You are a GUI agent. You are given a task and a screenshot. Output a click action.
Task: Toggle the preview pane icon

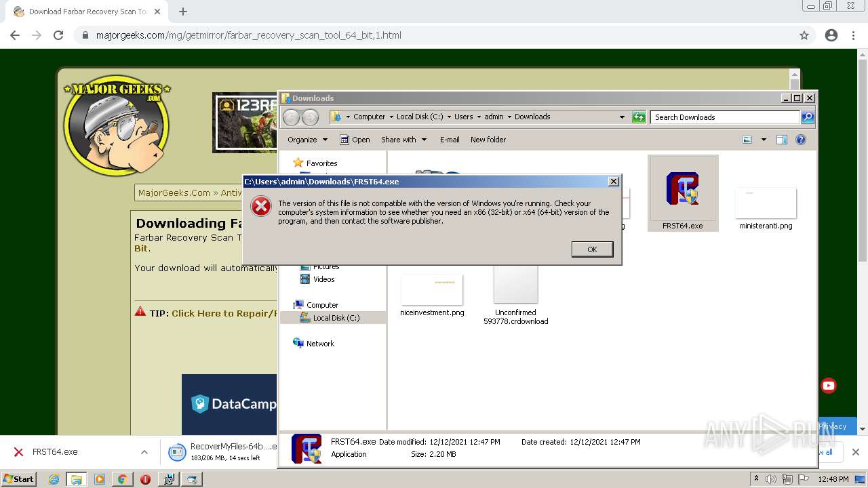click(782, 140)
